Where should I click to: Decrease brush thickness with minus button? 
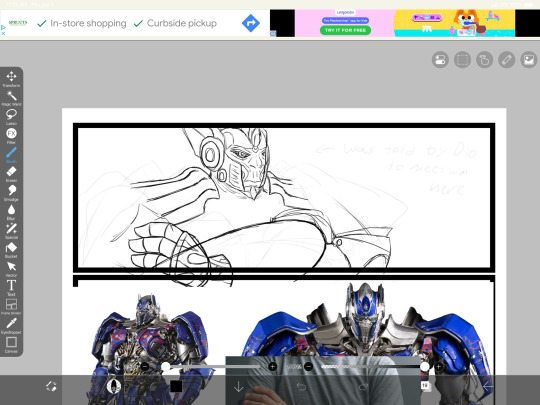pos(145,367)
